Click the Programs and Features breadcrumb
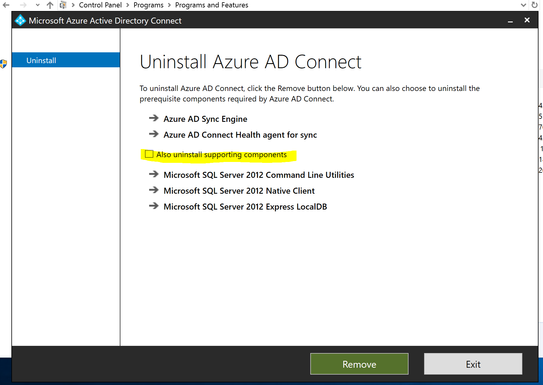 (212, 5)
